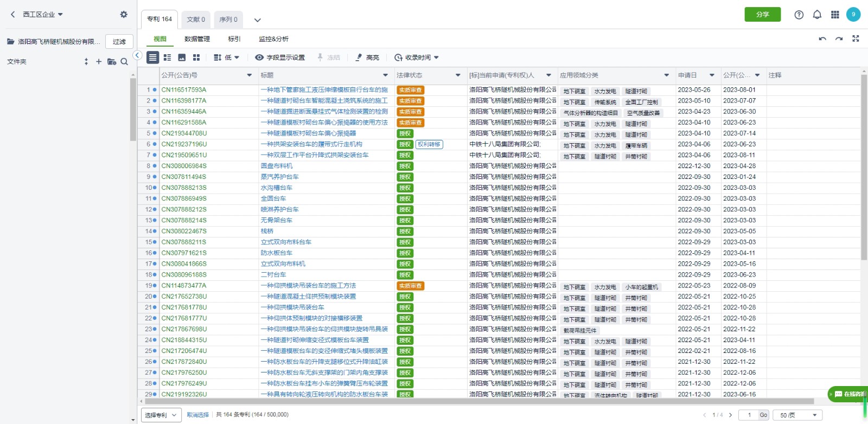This screenshot has height=424, width=868.
Task: Switch to detailed list view icon
Action: click(x=167, y=57)
